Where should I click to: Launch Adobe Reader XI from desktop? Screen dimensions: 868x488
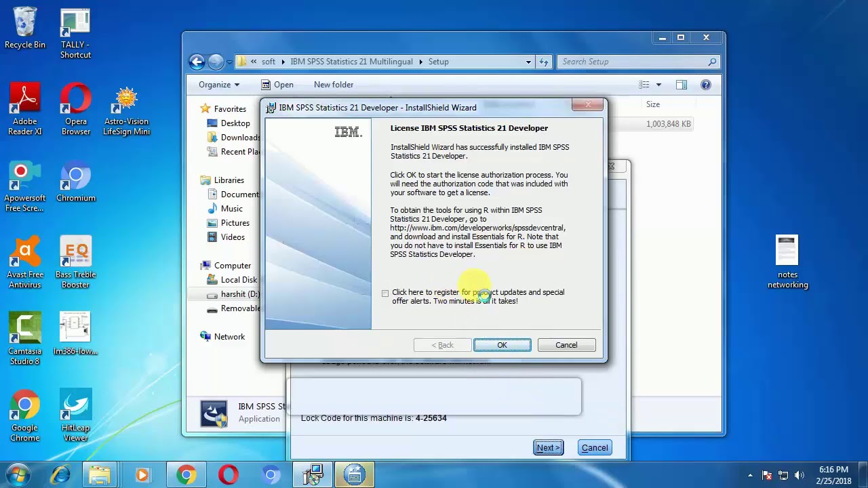point(25,108)
